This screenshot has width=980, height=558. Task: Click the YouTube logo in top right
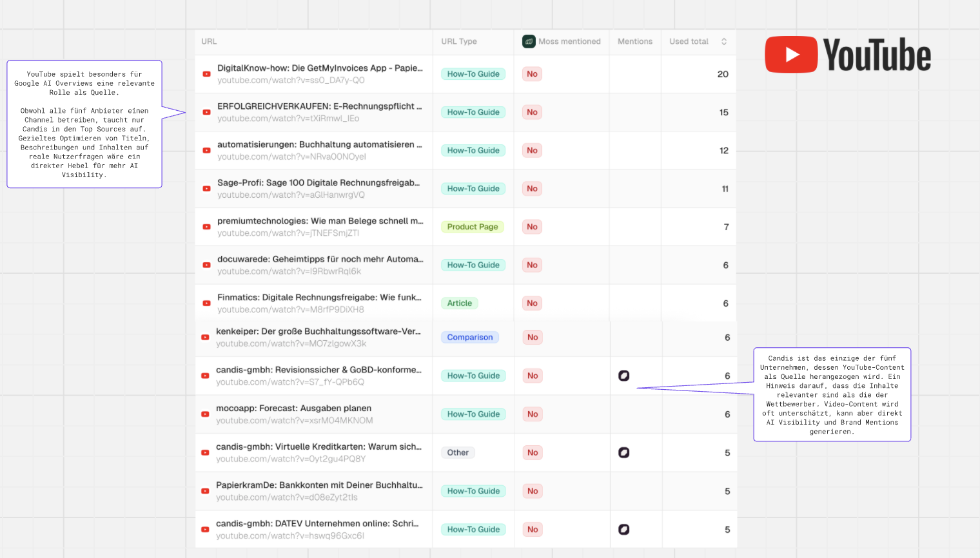[x=847, y=55]
